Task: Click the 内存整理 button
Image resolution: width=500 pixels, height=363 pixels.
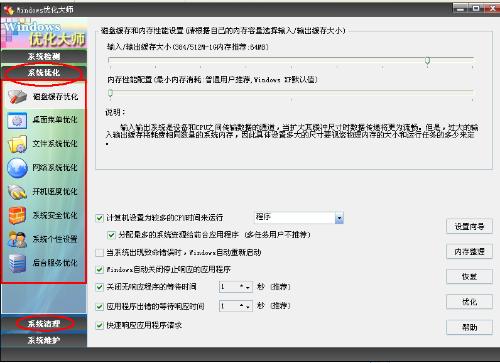Action: pyautogui.click(x=469, y=252)
